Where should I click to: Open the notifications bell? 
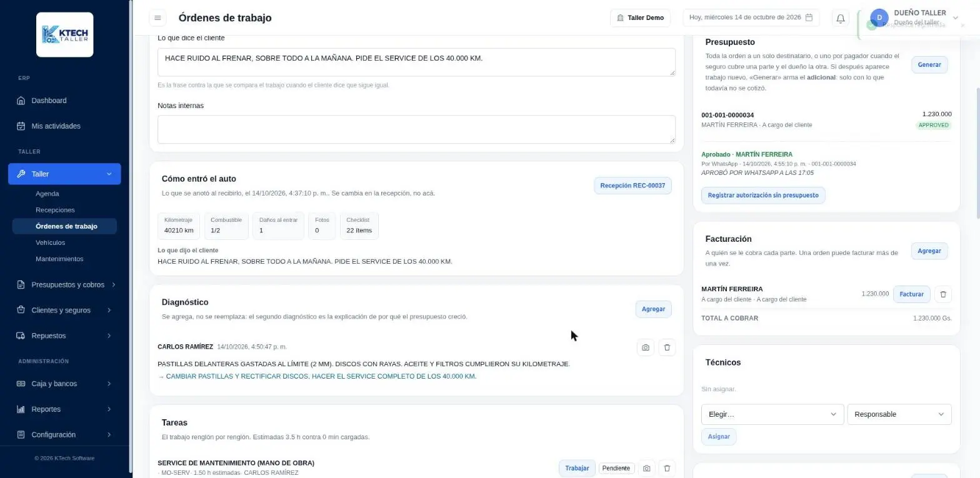pos(841,18)
